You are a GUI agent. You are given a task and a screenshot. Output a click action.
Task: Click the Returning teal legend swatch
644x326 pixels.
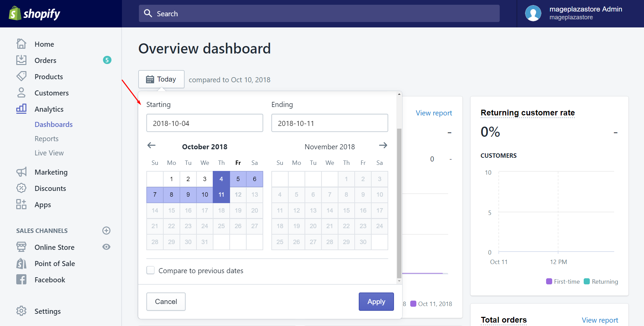[x=587, y=281]
